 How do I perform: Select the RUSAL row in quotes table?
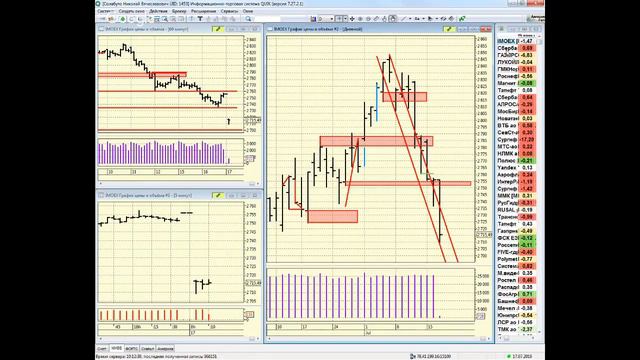516,210
